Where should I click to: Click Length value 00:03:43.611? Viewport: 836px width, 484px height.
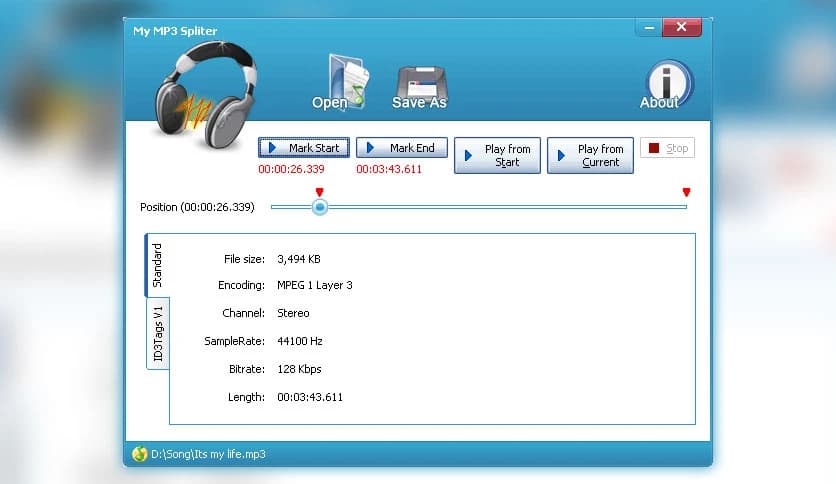(310, 397)
